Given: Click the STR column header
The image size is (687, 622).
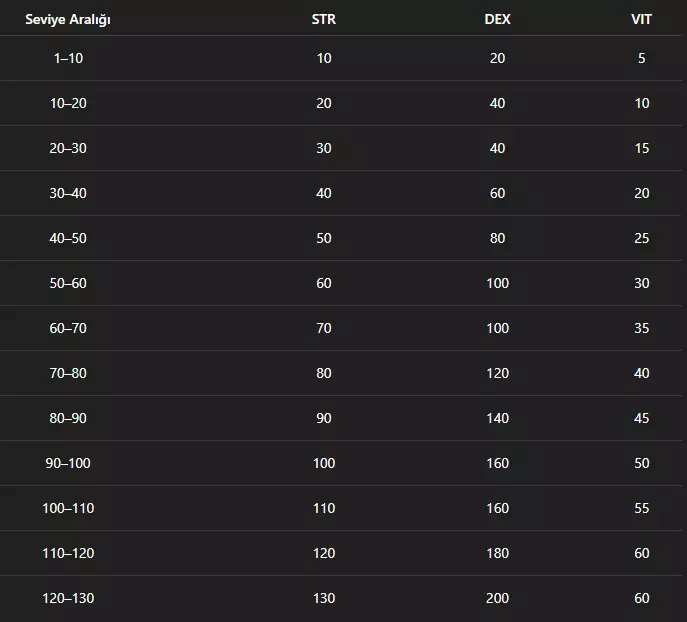Looking at the screenshot, I should (323, 20).
